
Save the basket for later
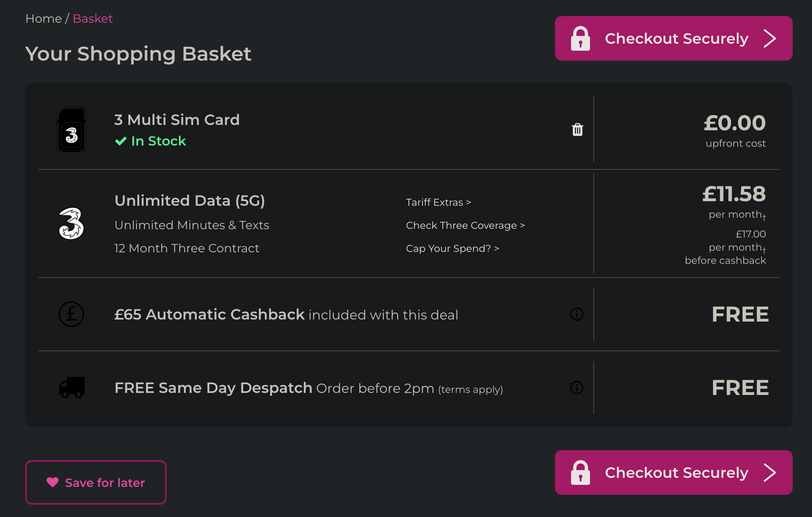pyautogui.click(x=96, y=482)
